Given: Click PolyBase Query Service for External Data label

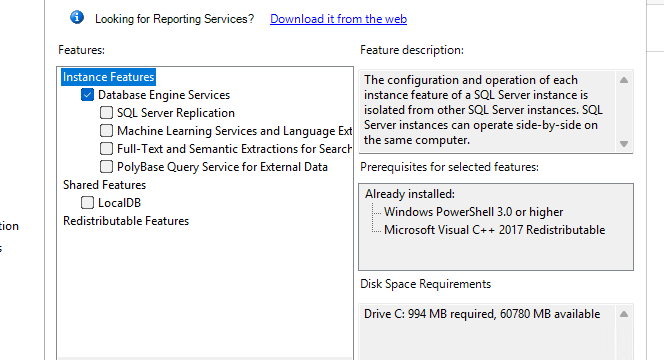Looking at the screenshot, I should pyautogui.click(x=222, y=167).
